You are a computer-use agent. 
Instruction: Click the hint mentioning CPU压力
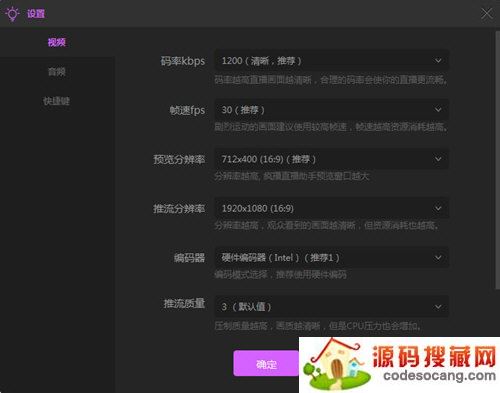pos(317,326)
